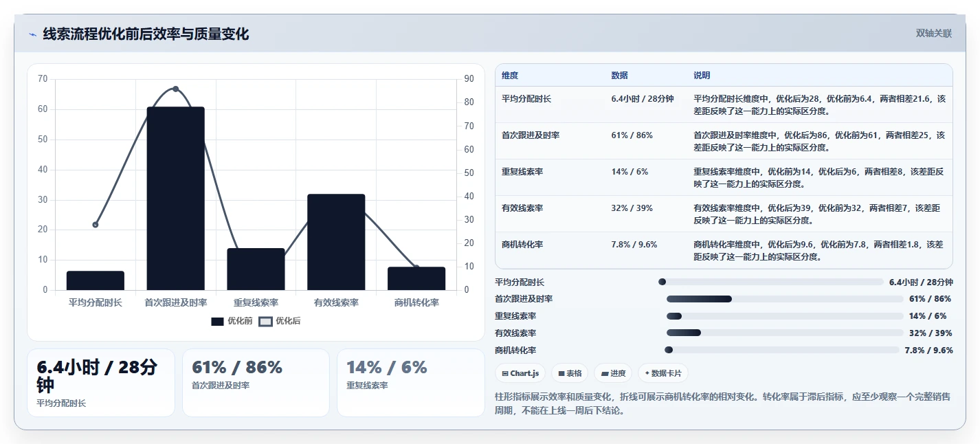980x444 pixels.
Task: Click the 说明 column header
Action: coord(702,76)
